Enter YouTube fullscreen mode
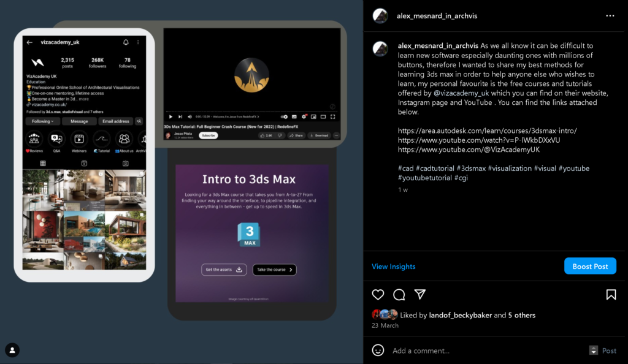 click(333, 117)
